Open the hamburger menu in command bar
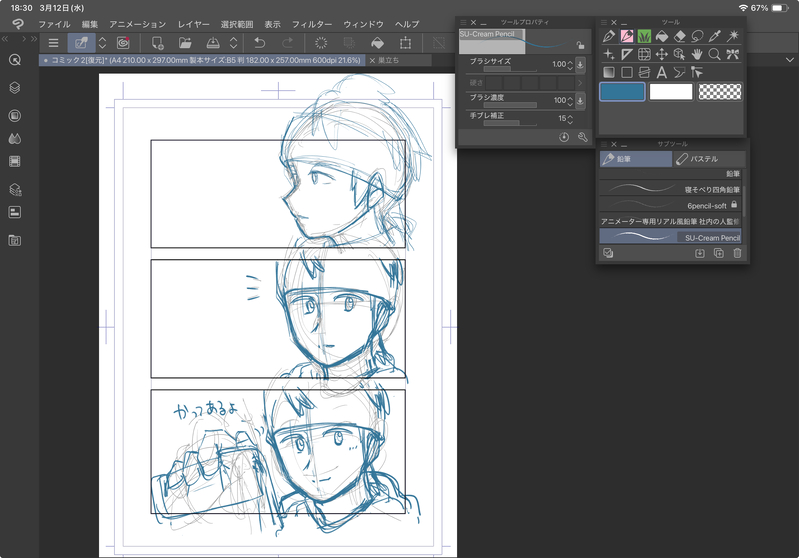 (53, 43)
